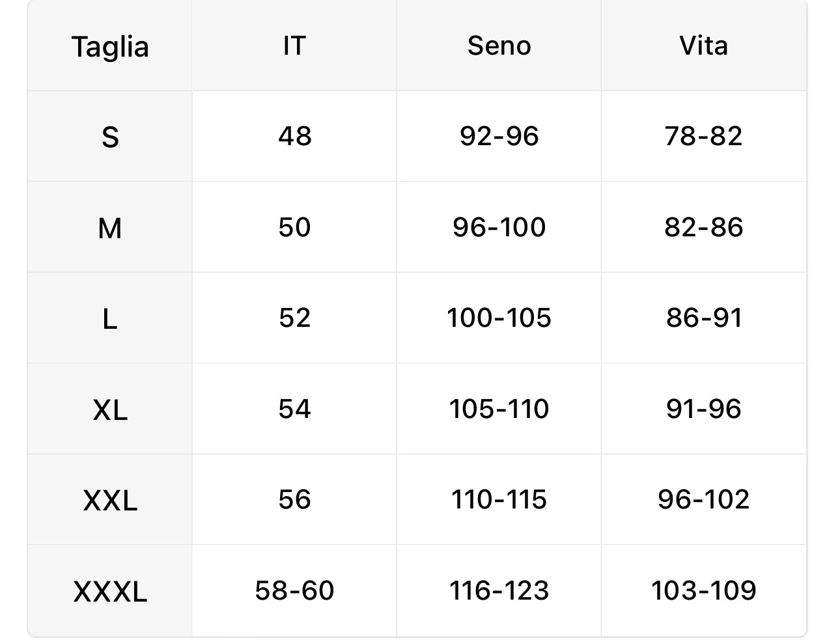Click the Taglia column header

(110, 47)
